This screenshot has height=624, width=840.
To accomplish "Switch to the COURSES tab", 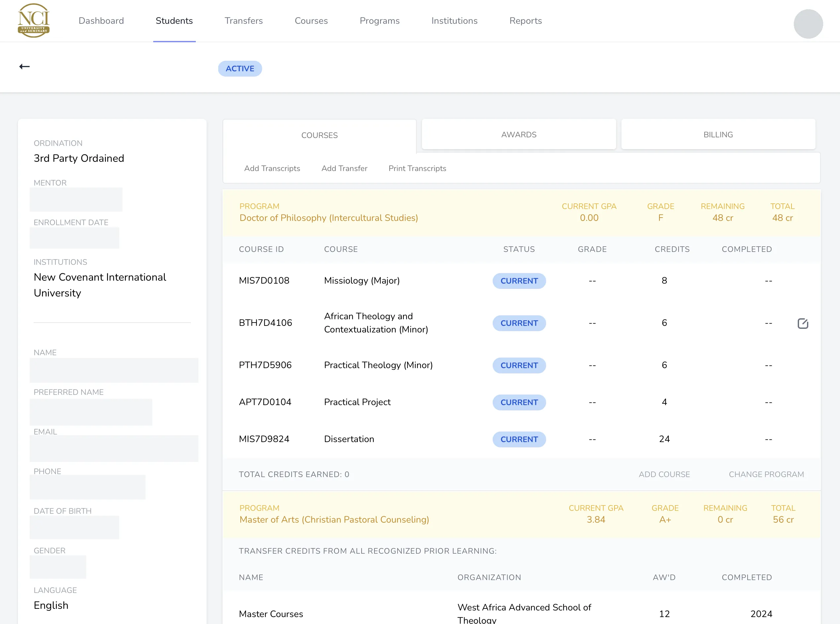I will click(320, 135).
